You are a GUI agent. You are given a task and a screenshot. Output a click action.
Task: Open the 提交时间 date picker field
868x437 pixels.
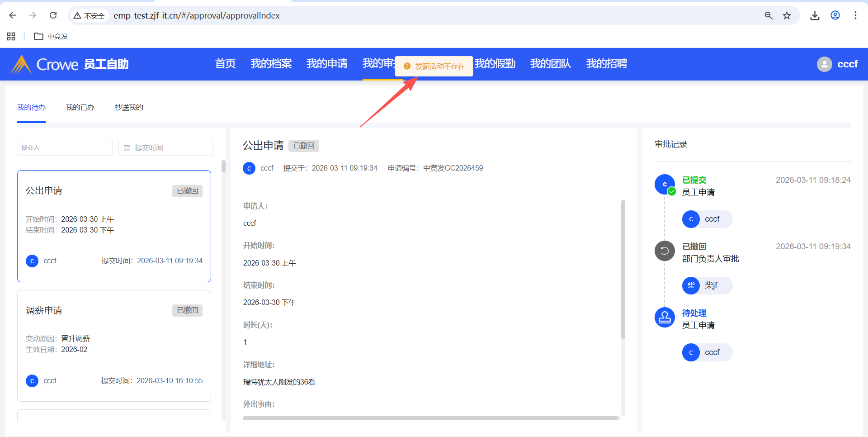165,148
